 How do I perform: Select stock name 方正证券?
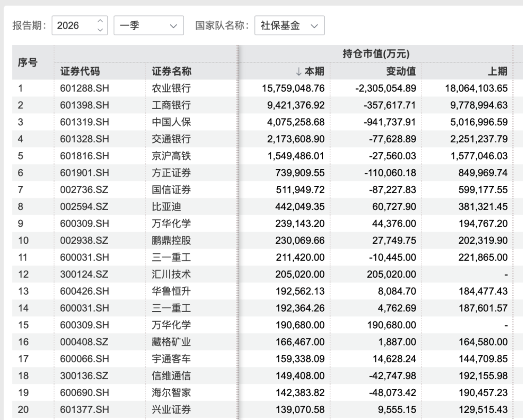coord(171,173)
